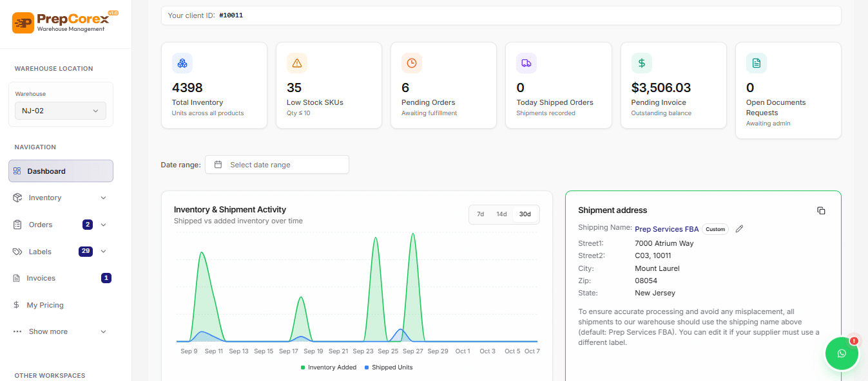
Task: Open the Warehouse NJ-02 dropdown
Action: pyautogui.click(x=61, y=111)
